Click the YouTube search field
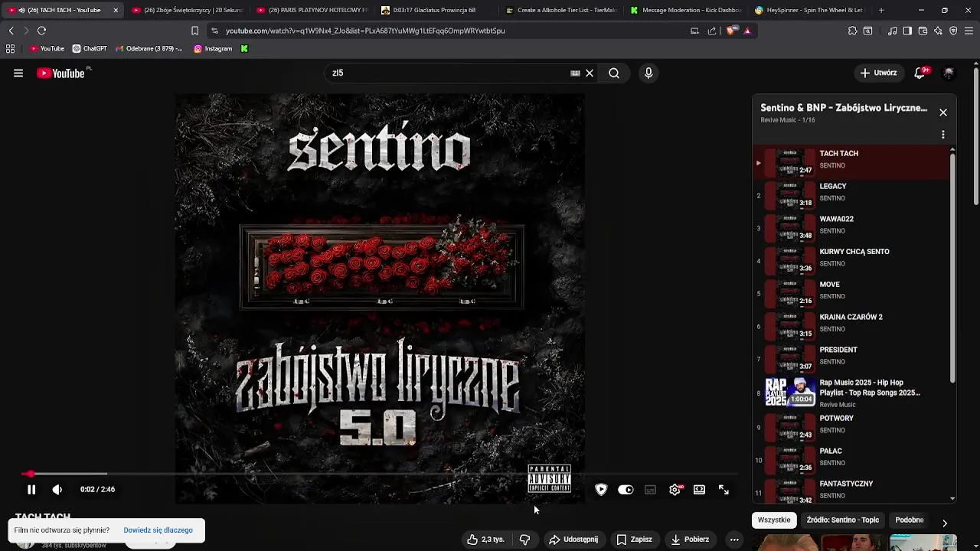 [448, 73]
